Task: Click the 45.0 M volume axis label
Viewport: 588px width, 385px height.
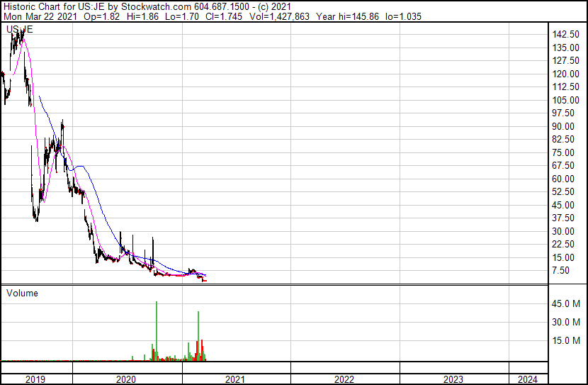Action: [x=567, y=303]
